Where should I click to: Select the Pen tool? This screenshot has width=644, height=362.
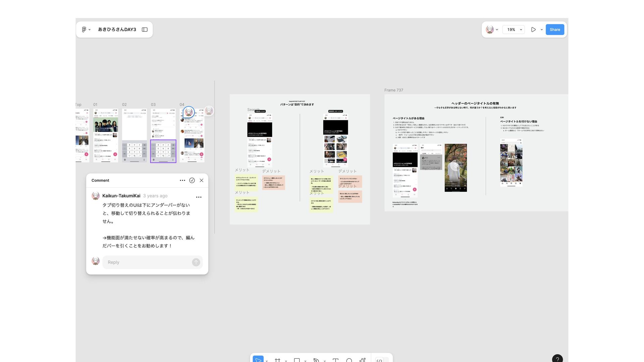316,360
